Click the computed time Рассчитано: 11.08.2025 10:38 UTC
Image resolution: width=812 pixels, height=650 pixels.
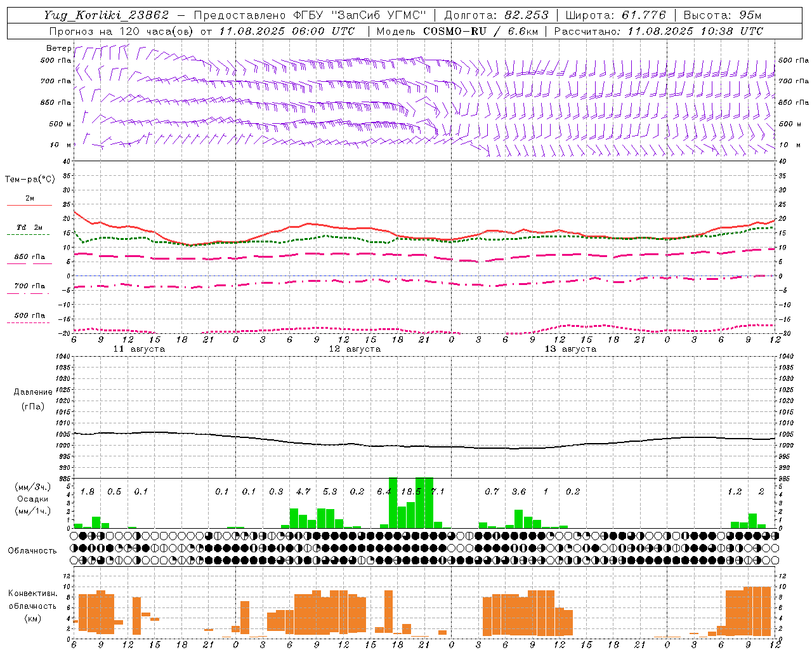[x=658, y=31]
